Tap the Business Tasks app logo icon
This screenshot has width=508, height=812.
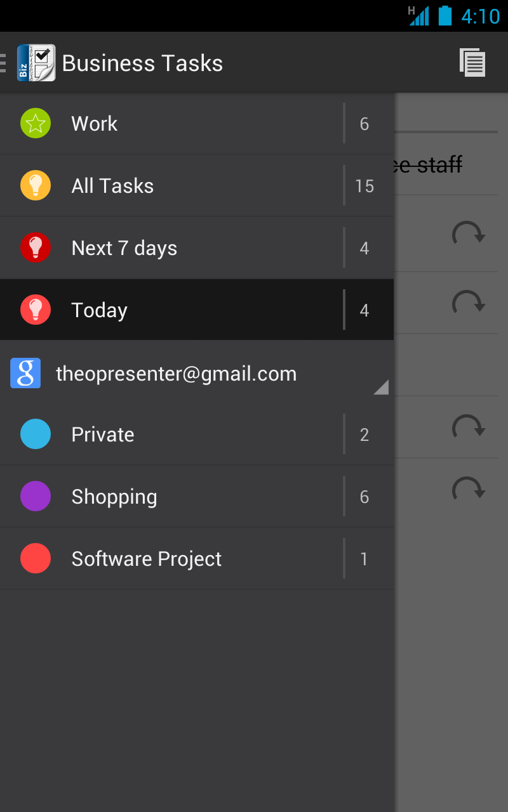click(x=36, y=63)
